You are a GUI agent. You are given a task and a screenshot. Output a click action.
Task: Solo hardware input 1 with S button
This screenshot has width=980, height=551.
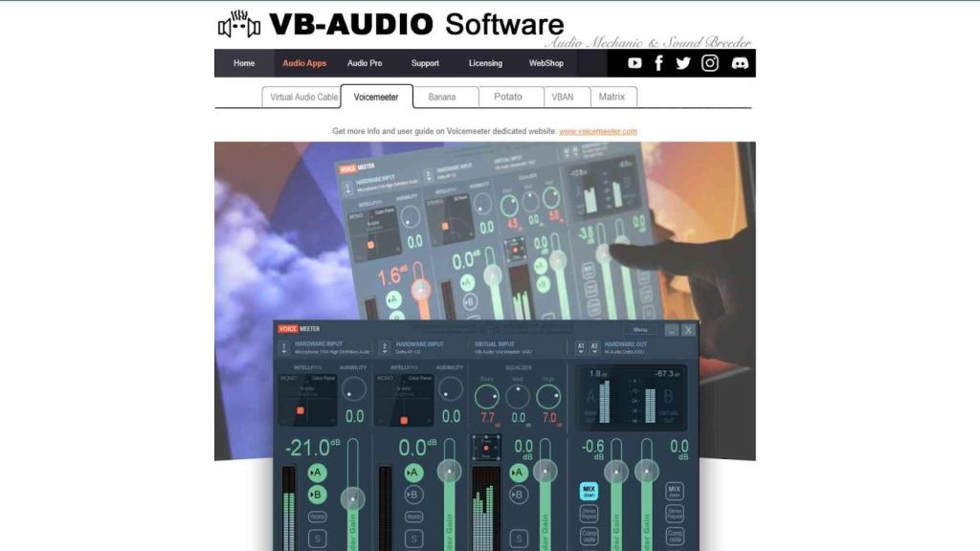click(x=317, y=539)
